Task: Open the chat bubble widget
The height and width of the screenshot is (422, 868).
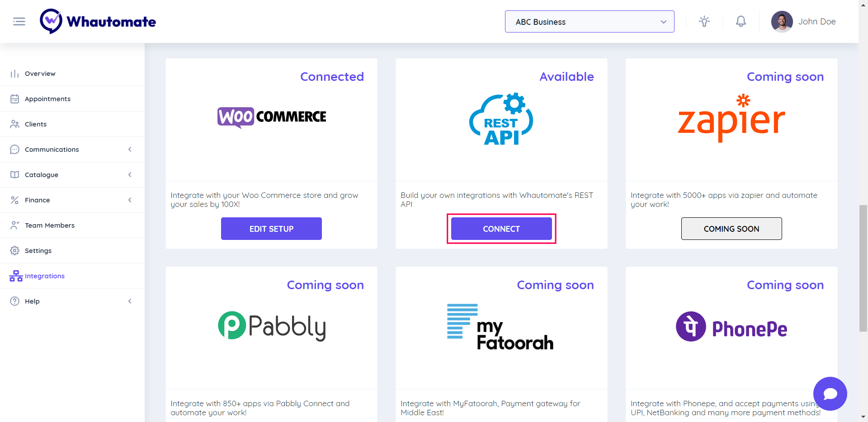Action: (x=830, y=394)
